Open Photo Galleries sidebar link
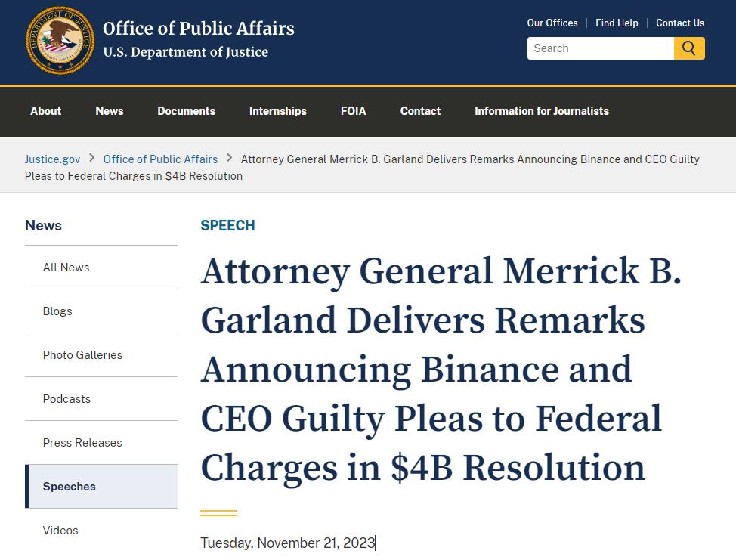Viewport: 736px width, 560px height. [82, 355]
